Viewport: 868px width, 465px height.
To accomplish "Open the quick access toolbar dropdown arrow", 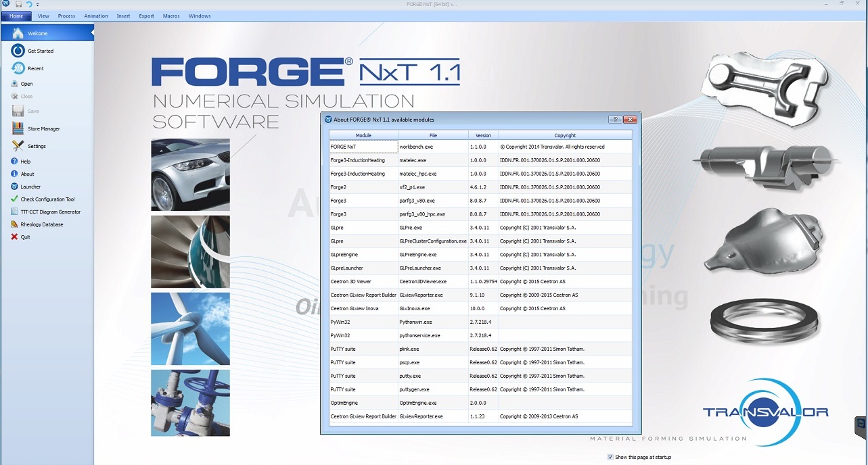I will point(38,5).
